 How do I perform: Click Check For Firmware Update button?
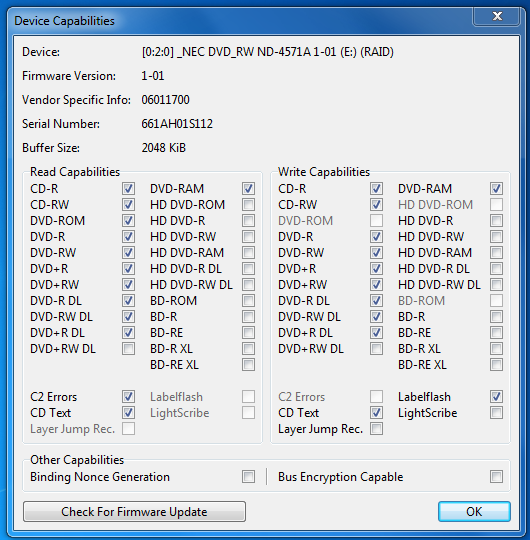(x=134, y=511)
